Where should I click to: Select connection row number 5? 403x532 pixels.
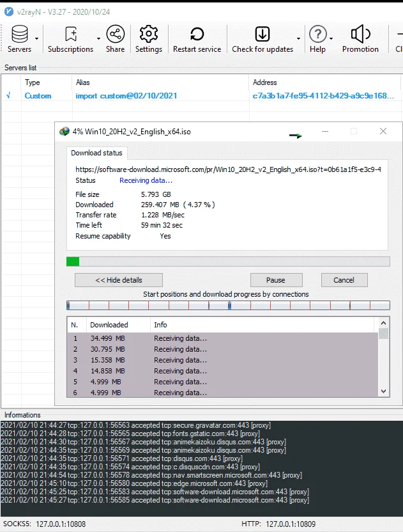[x=223, y=382]
